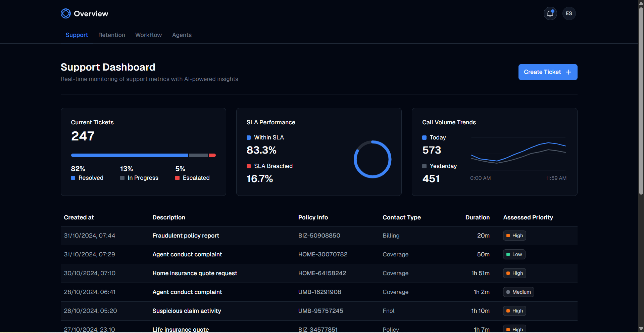644x333 pixels.
Task: Open the Fraudulent policy report ticket
Action: click(186, 236)
